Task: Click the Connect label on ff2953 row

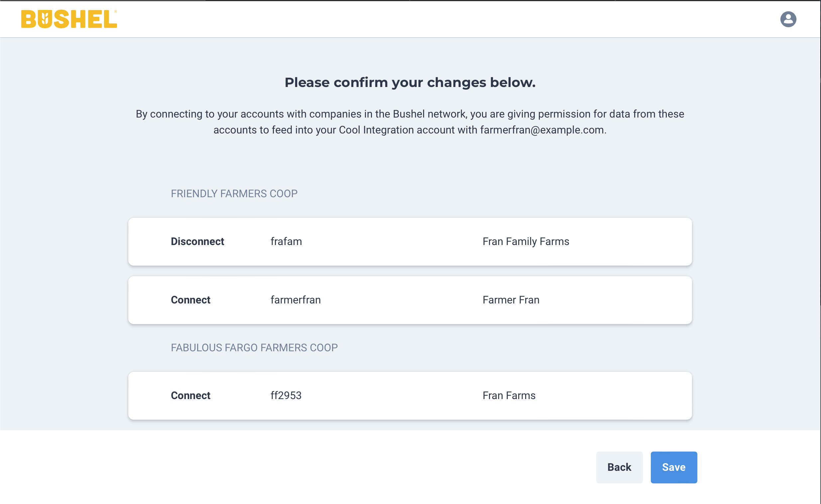Action: pos(190,396)
